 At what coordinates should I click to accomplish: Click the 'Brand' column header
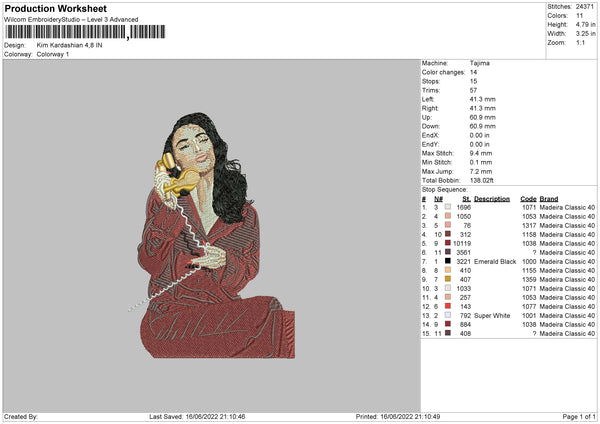click(549, 199)
